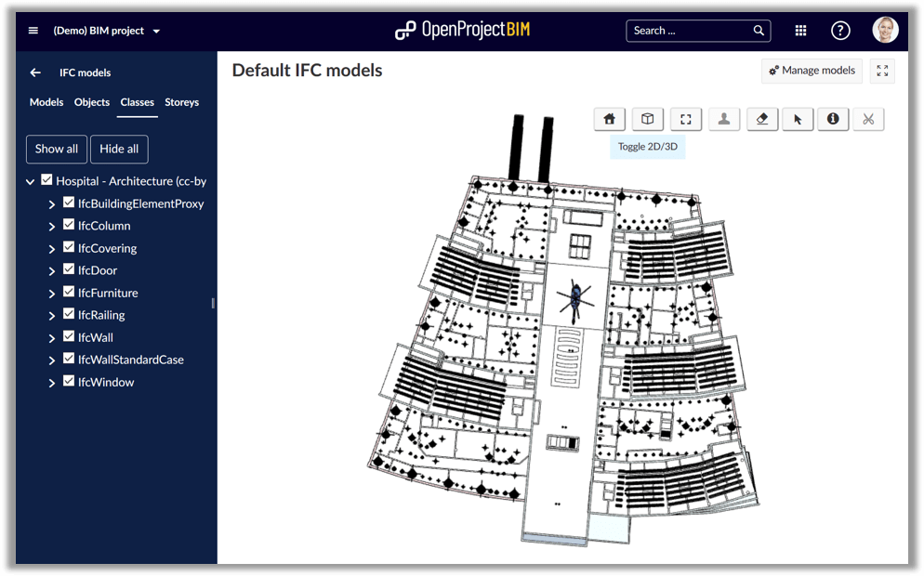Uncheck the IfcDoor class checkbox
The image size is (924, 576).
click(x=68, y=269)
